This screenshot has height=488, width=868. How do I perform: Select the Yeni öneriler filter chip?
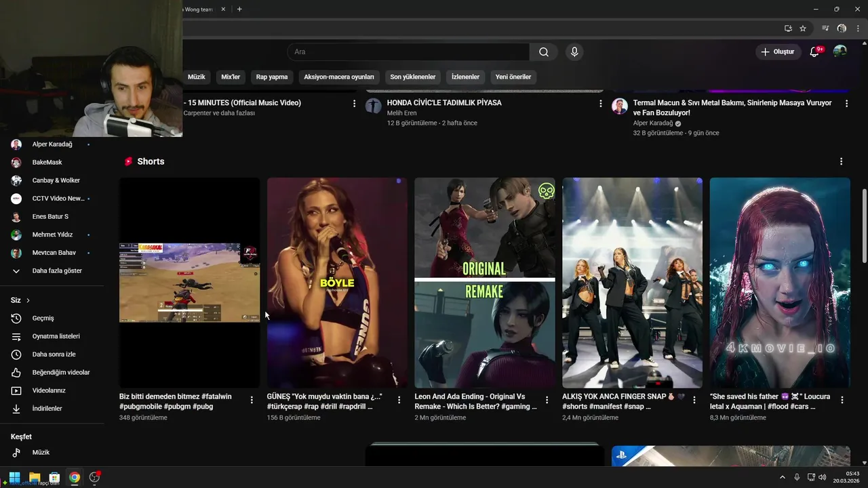click(x=513, y=77)
